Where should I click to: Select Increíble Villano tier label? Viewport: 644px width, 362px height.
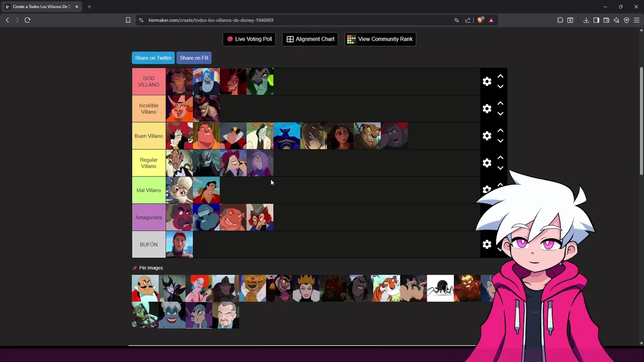(148, 109)
